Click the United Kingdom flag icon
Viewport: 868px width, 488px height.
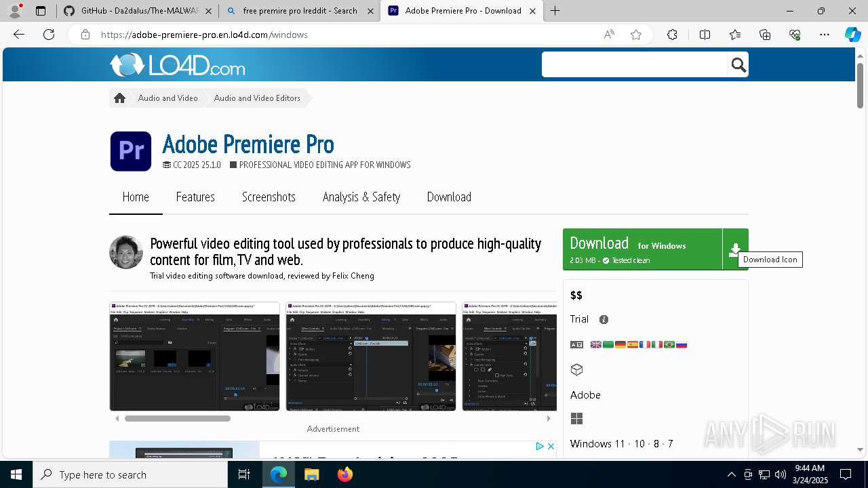(596, 344)
